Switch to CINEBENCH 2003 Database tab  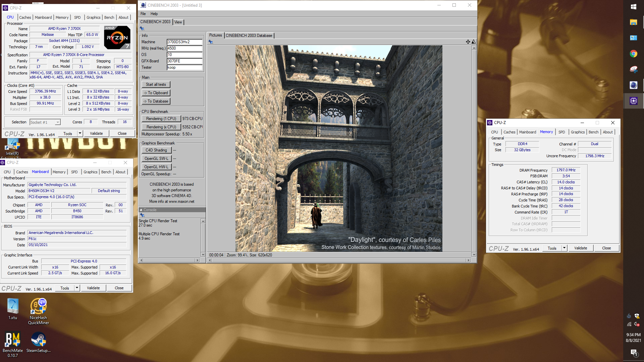[x=249, y=36]
